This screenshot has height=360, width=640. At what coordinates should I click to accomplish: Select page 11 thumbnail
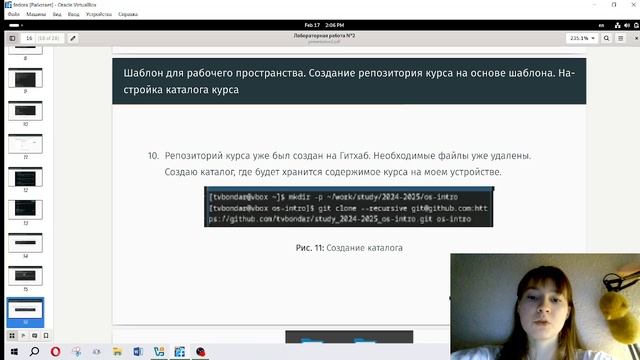tap(25, 144)
